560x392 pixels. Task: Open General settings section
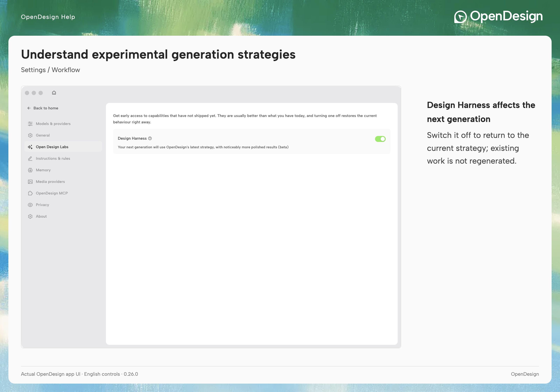point(63,135)
